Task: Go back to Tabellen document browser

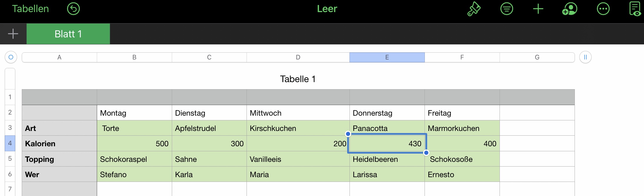Action: (30, 9)
